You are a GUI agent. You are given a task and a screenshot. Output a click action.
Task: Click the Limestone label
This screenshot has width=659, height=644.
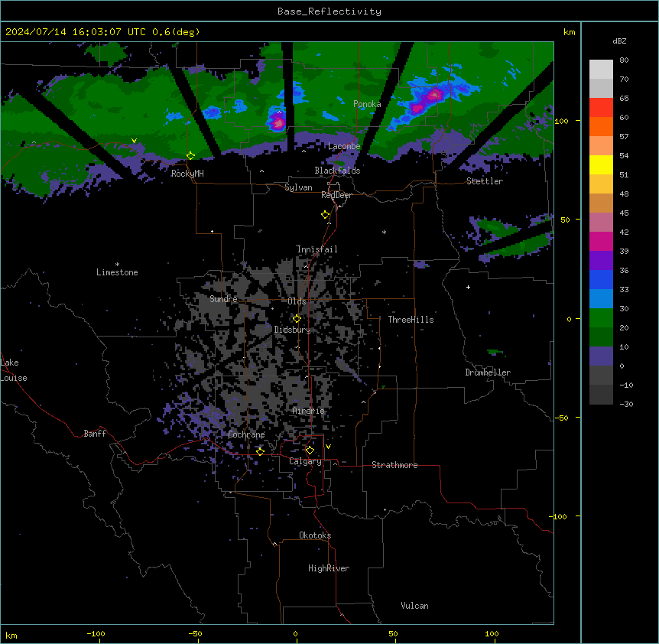(x=117, y=272)
